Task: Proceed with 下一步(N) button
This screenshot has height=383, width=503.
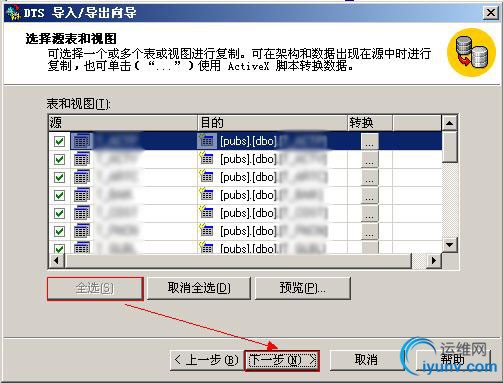Action: coord(282,360)
